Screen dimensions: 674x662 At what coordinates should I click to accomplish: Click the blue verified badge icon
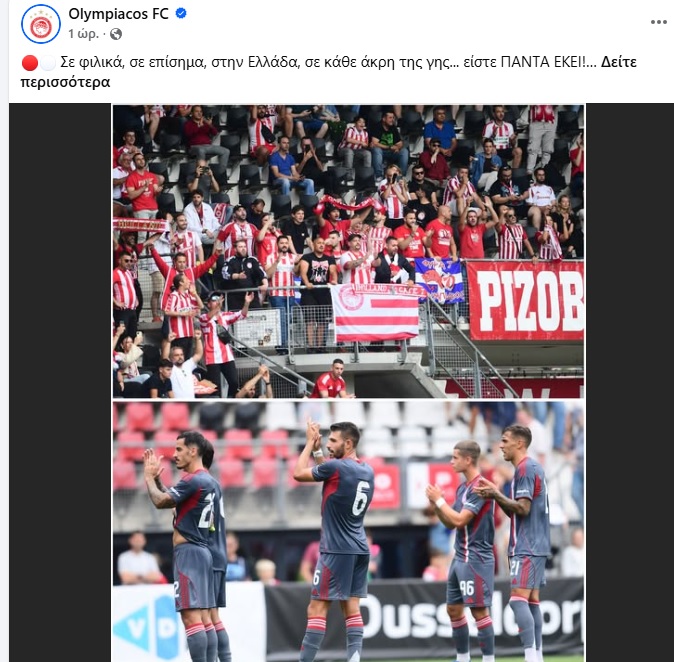click(181, 13)
